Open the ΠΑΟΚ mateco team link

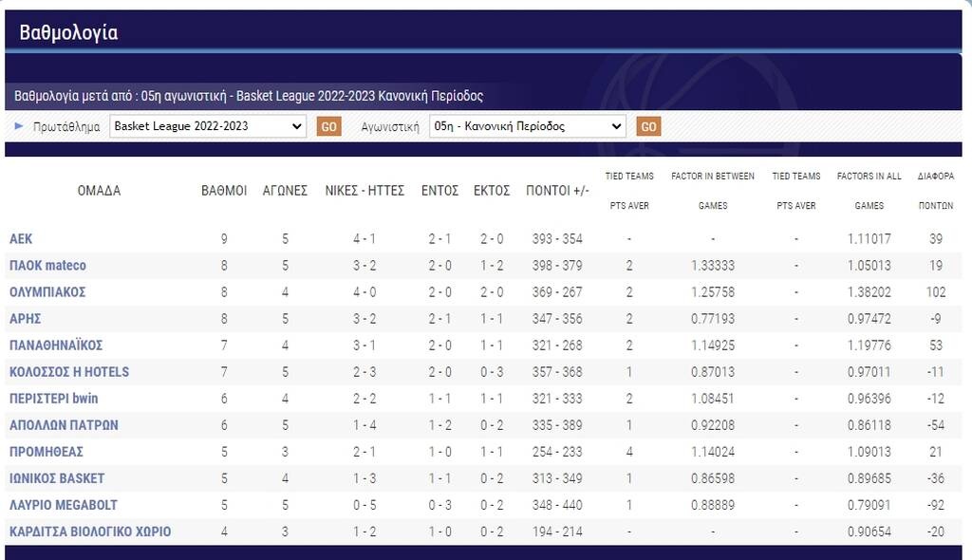[x=47, y=266]
